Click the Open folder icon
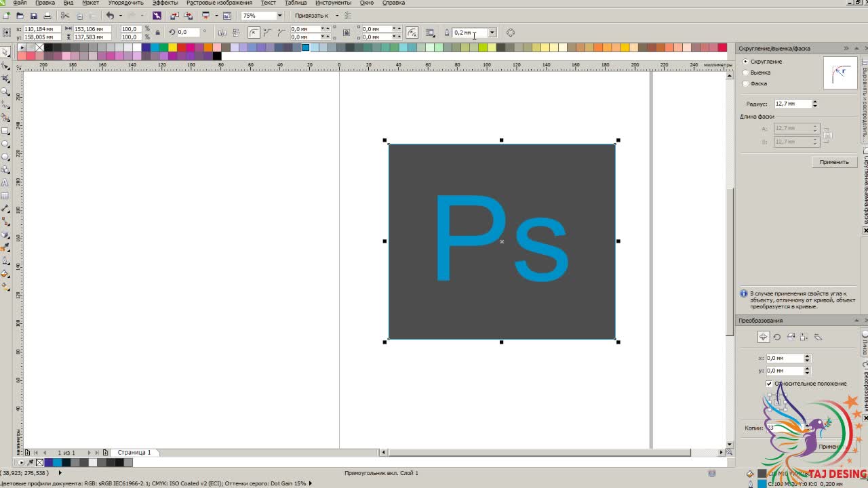The width and height of the screenshot is (868, 488). 20,15
